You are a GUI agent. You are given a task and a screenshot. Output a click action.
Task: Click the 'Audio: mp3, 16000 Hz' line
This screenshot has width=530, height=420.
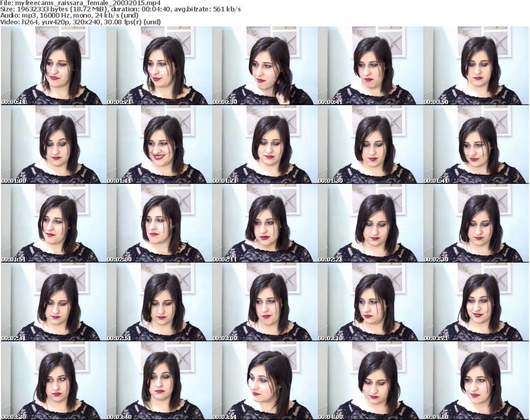tap(69, 16)
